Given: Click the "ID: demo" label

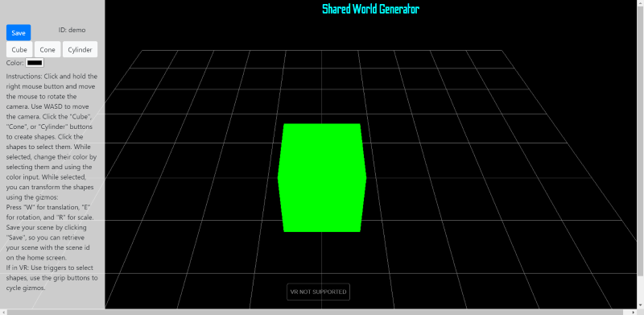Looking at the screenshot, I should [72, 30].
